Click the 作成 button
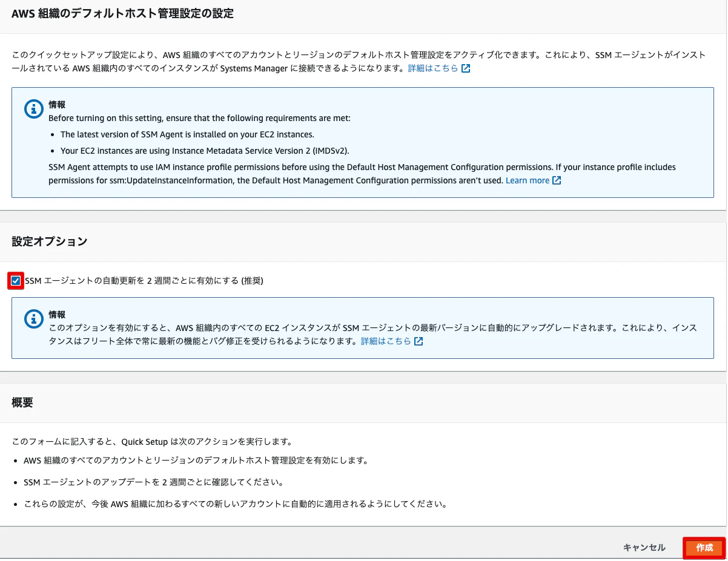The width and height of the screenshot is (728, 561). tap(704, 548)
